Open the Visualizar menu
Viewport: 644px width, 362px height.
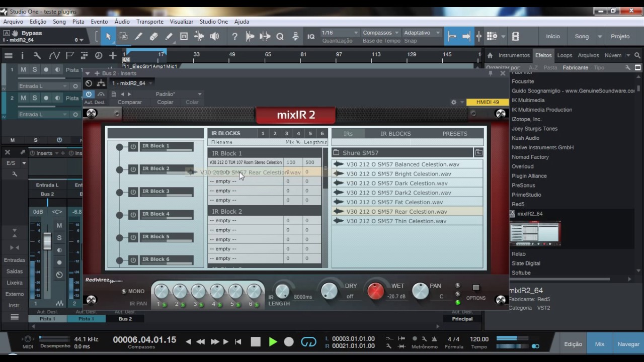coord(182,22)
